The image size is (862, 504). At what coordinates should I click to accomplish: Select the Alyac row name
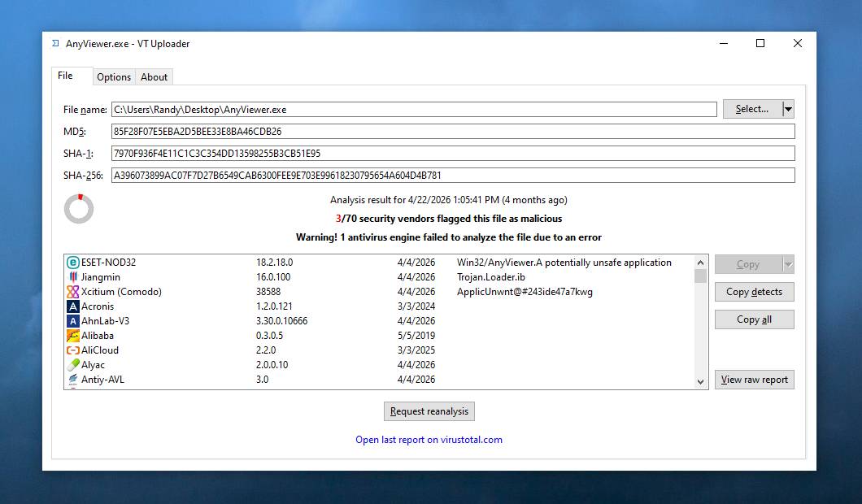pos(93,365)
